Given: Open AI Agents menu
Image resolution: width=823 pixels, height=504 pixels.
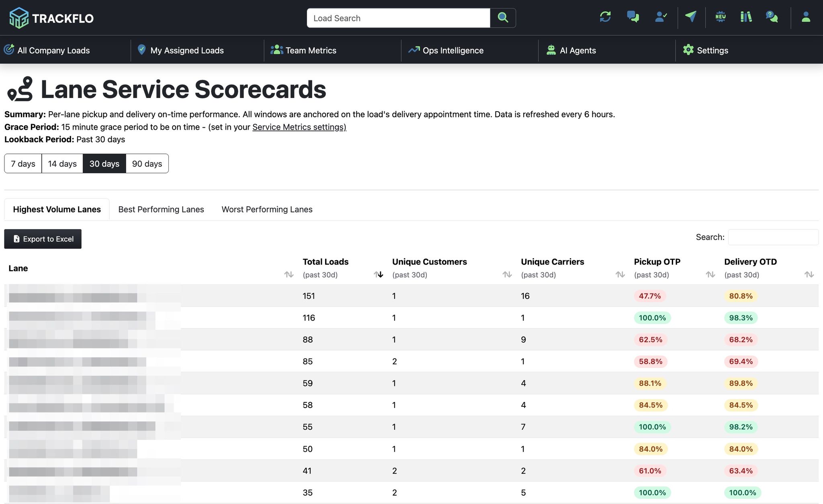Looking at the screenshot, I should coord(571,50).
